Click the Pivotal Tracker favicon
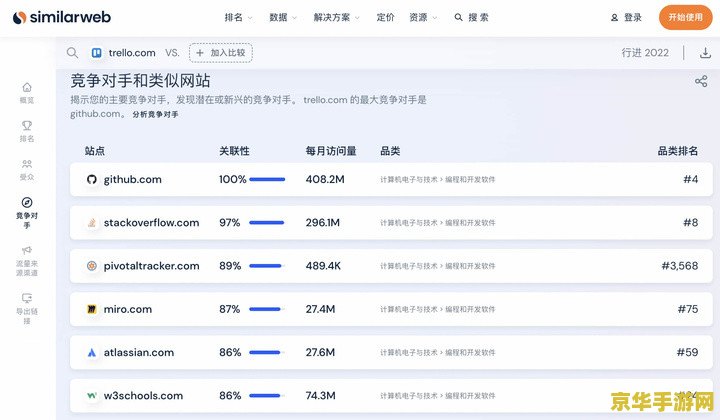The width and height of the screenshot is (720, 420). [92, 266]
